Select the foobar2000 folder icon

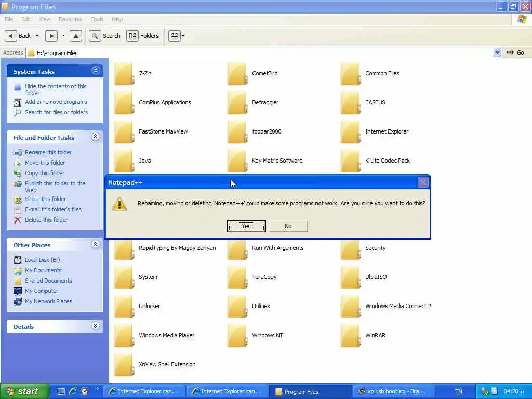tap(237, 132)
